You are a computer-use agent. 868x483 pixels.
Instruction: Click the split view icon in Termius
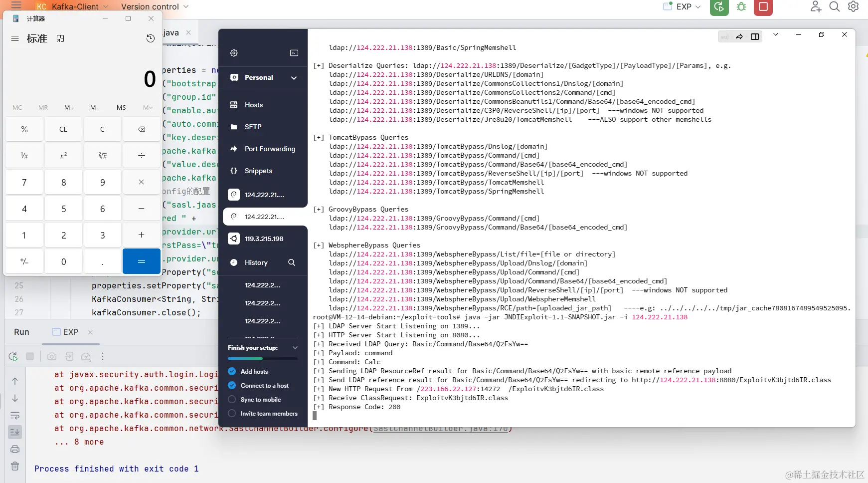[x=755, y=36]
